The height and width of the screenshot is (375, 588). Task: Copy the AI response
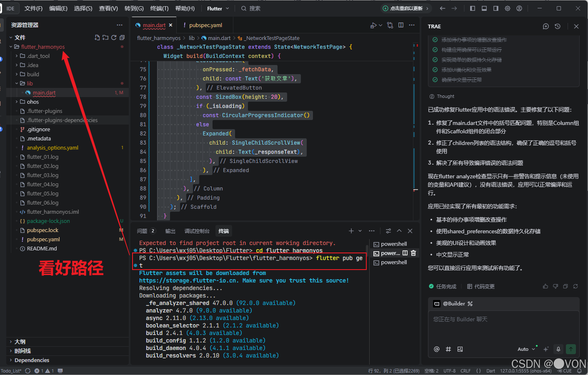pos(565,286)
